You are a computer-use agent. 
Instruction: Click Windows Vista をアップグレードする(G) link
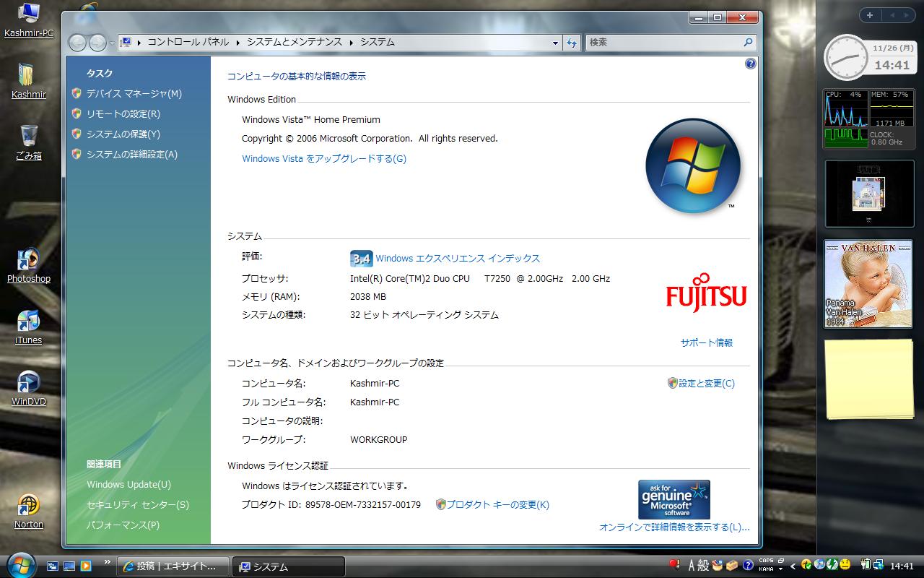point(324,159)
